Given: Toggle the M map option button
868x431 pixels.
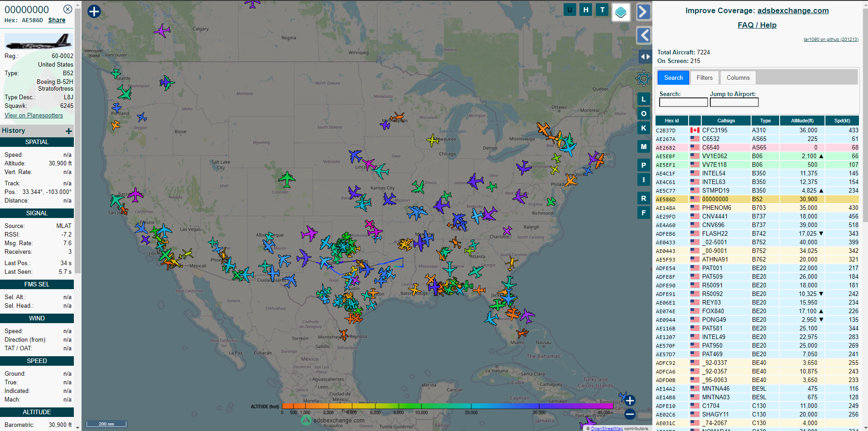Looking at the screenshot, I should click(x=644, y=147).
